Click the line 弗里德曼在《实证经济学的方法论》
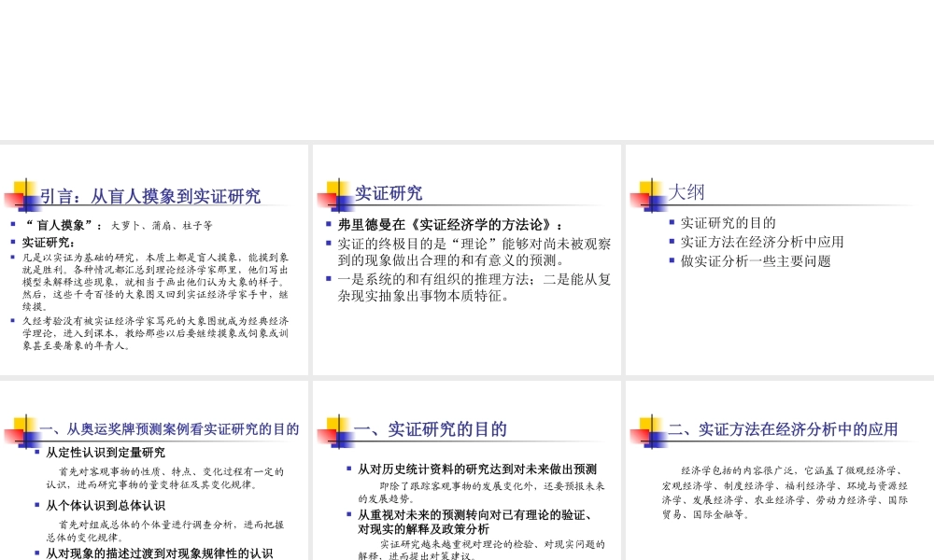 450,225
